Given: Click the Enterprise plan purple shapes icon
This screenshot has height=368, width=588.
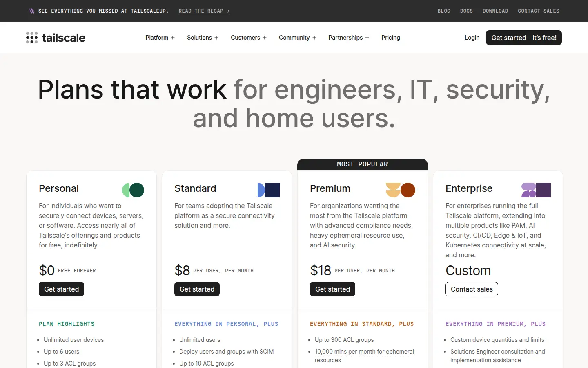Looking at the screenshot, I should click(536, 190).
